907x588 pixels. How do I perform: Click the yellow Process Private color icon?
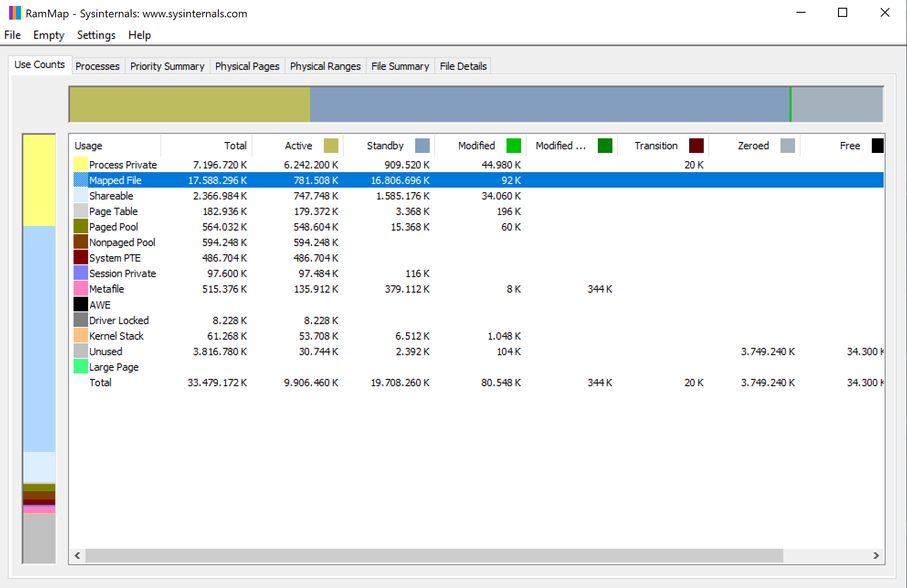80,164
